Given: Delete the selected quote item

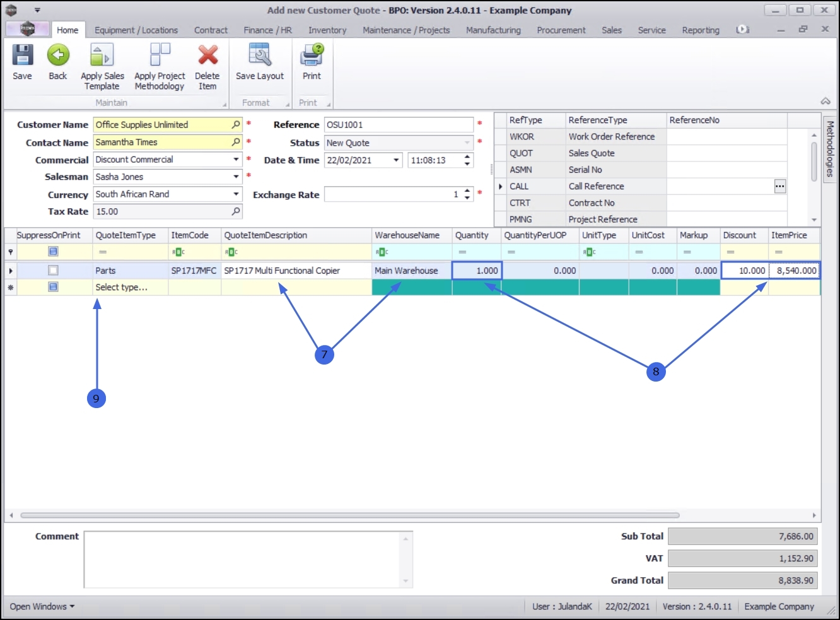Looking at the screenshot, I should 207,67.
